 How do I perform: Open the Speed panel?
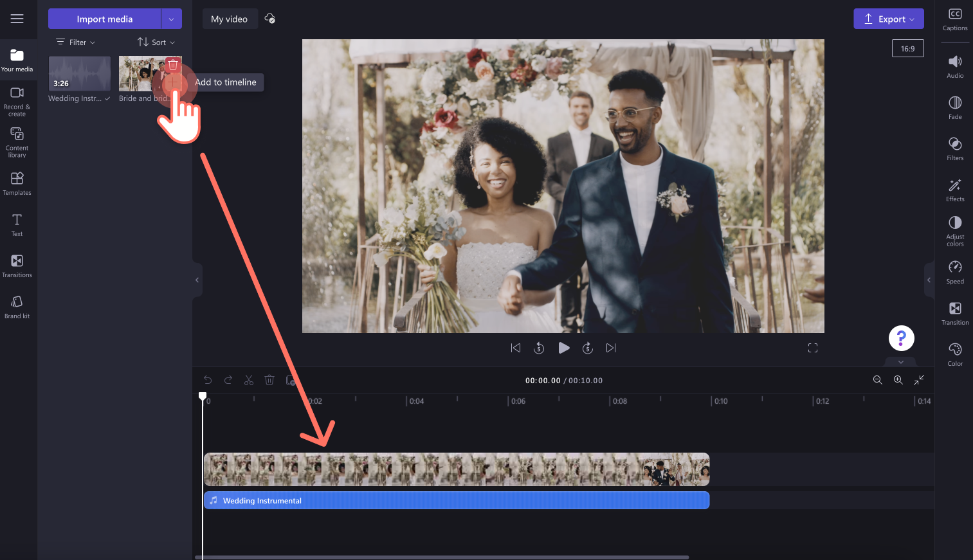coord(955,273)
